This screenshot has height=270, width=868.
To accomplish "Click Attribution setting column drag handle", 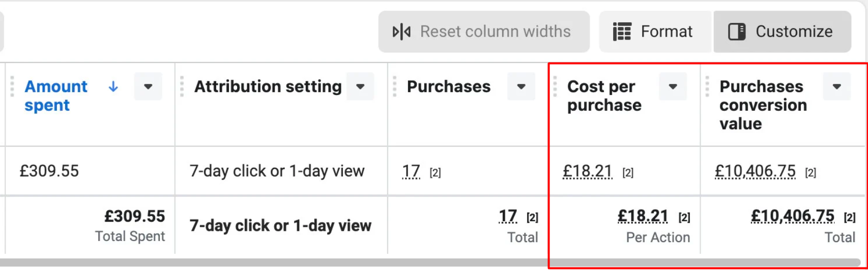I will tap(182, 87).
